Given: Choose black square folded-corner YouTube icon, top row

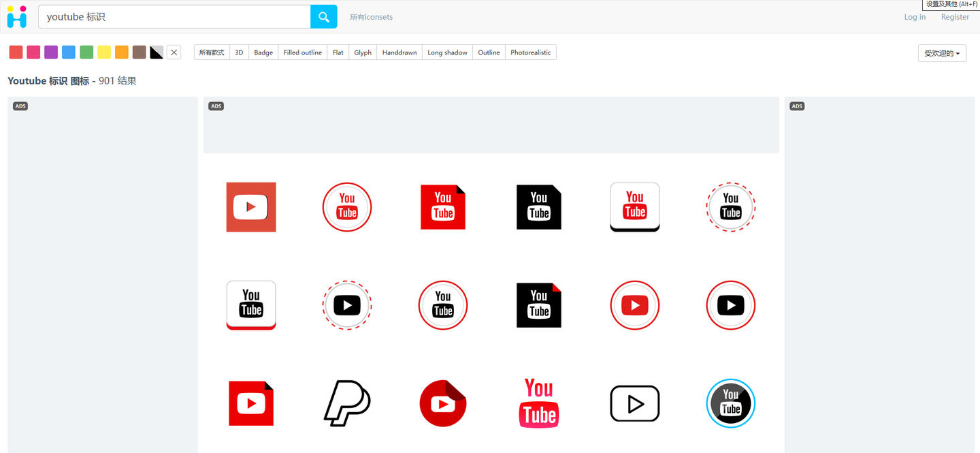Looking at the screenshot, I should (539, 207).
